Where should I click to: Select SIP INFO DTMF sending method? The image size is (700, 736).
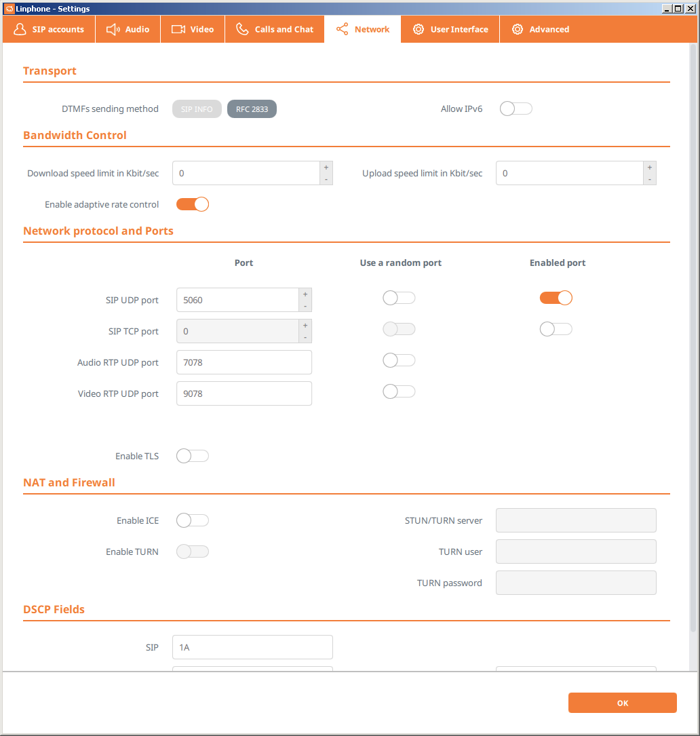click(197, 109)
